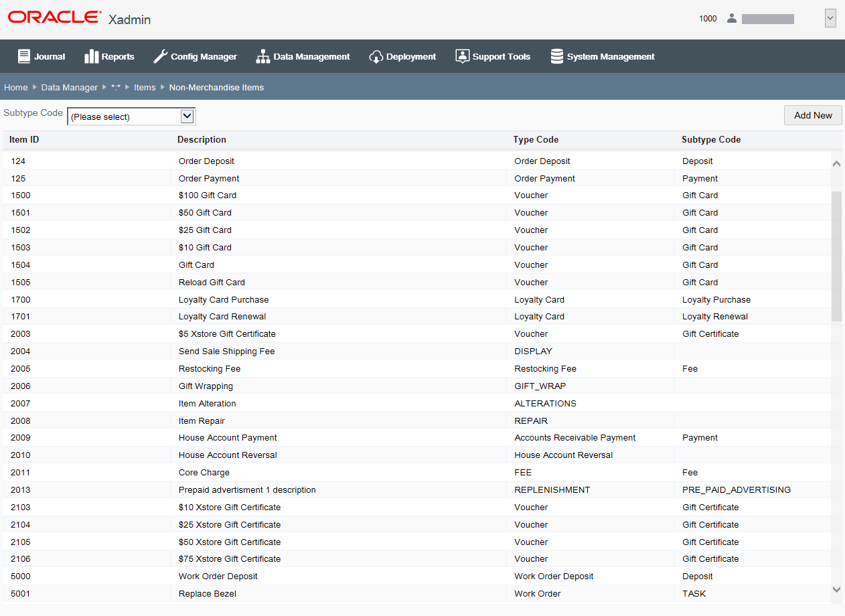Select the $75 Xstore Gift Certificate row
845x616 pixels.
[x=416, y=559]
